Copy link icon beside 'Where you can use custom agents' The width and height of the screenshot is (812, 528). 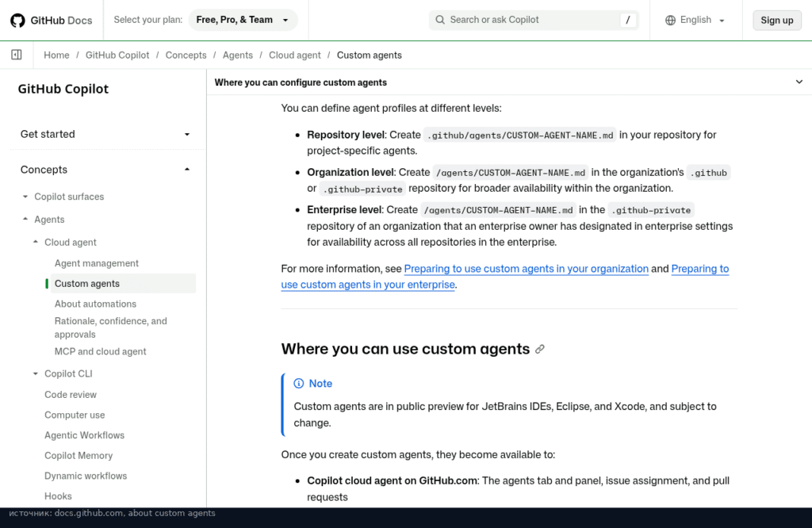click(539, 349)
